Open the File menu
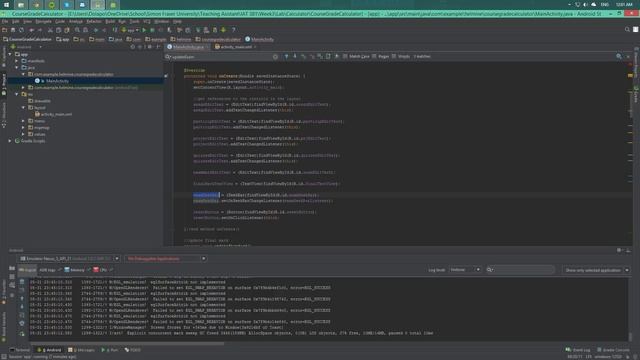This screenshot has height=360, width=640. [5, 21]
